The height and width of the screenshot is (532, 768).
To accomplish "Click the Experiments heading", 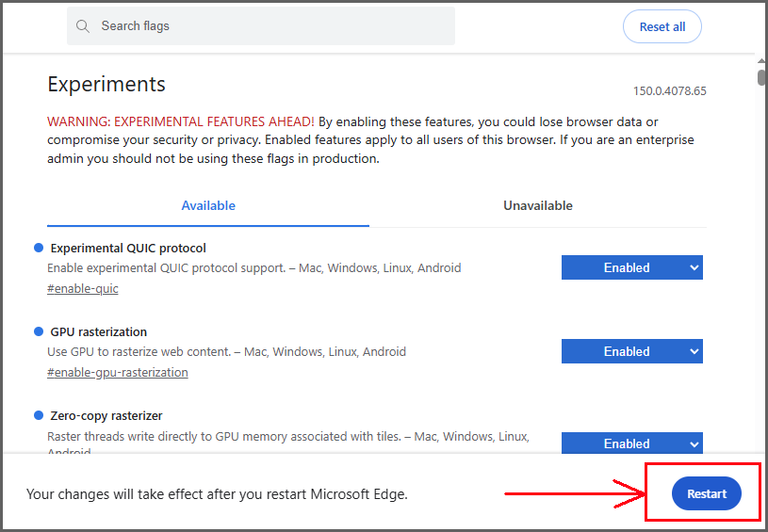I will (x=106, y=84).
